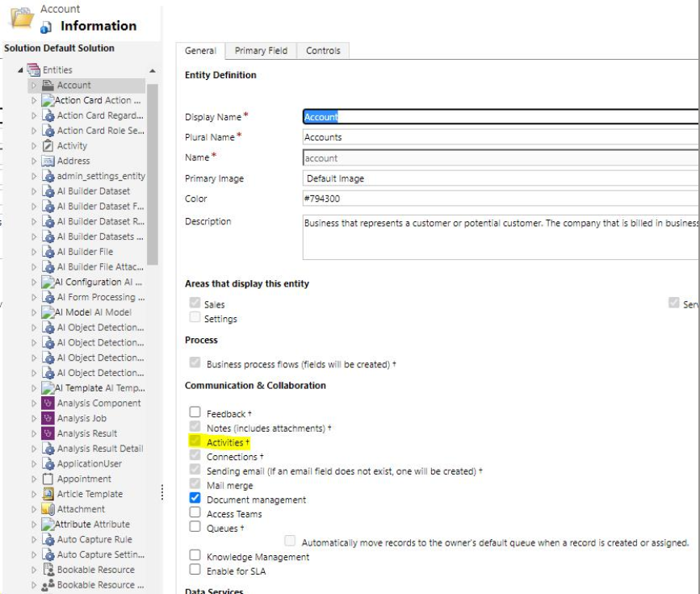Expand the Analysis Job node
This screenshot has height=594, width=700.
tap(34, 419)
